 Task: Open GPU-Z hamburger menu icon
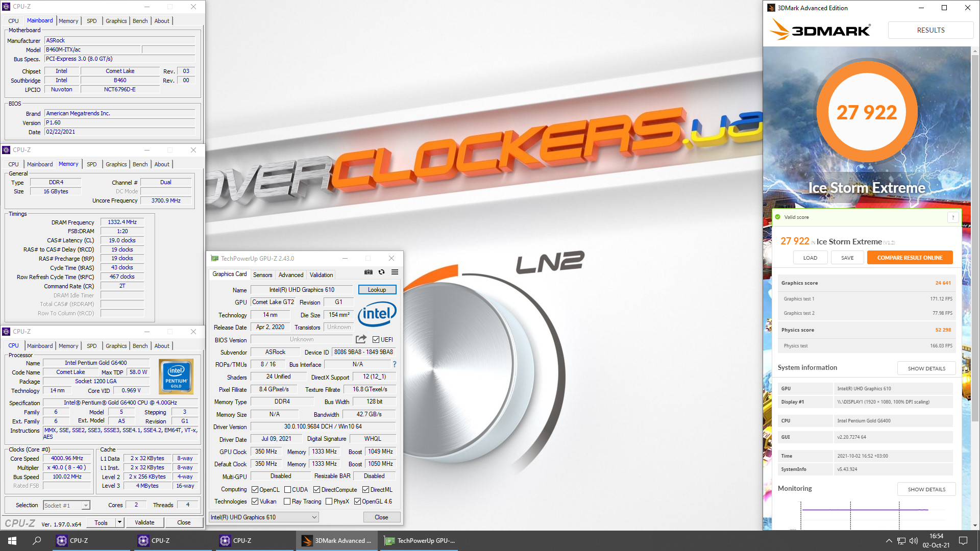(395, 272)
